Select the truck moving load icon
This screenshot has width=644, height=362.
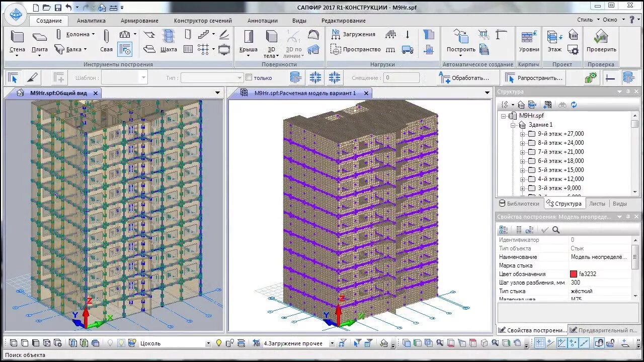pos(408,49)
